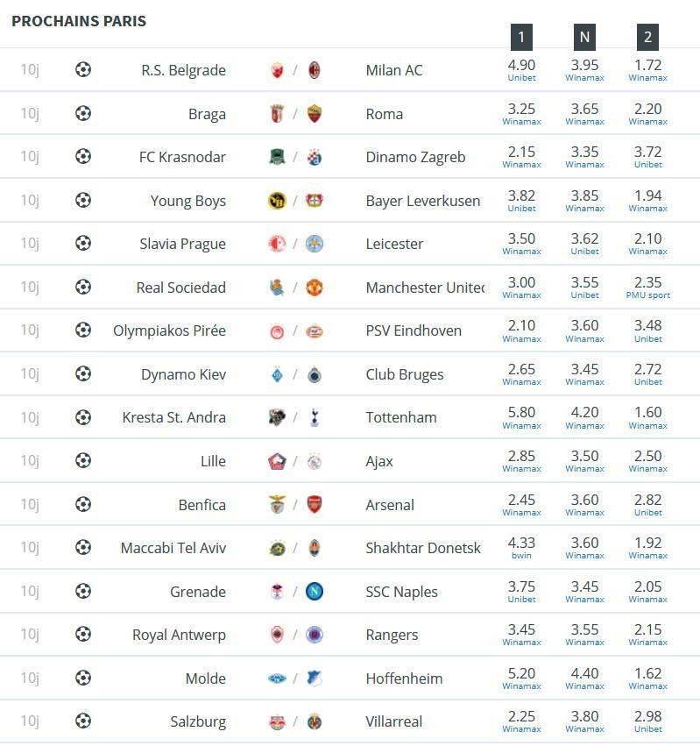Select the column 1 home-win header
The width and height of the screenshot is (700, 746).
coord(521,37)
